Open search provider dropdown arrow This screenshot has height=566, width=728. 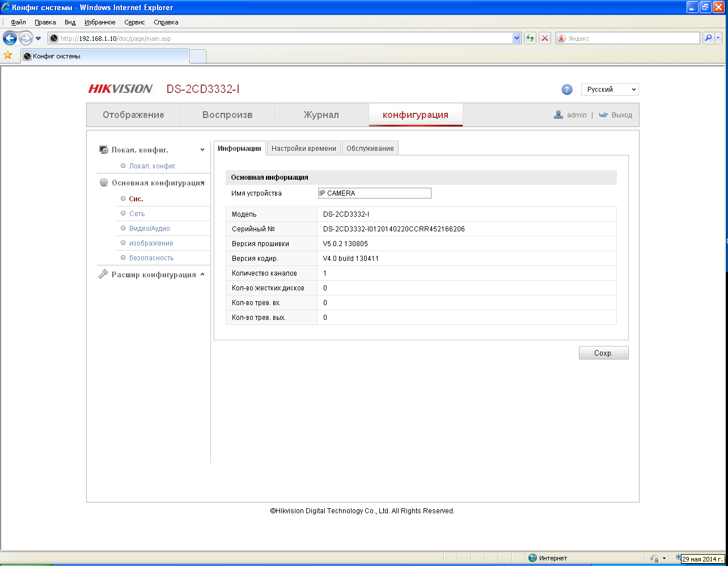point(718,38)
